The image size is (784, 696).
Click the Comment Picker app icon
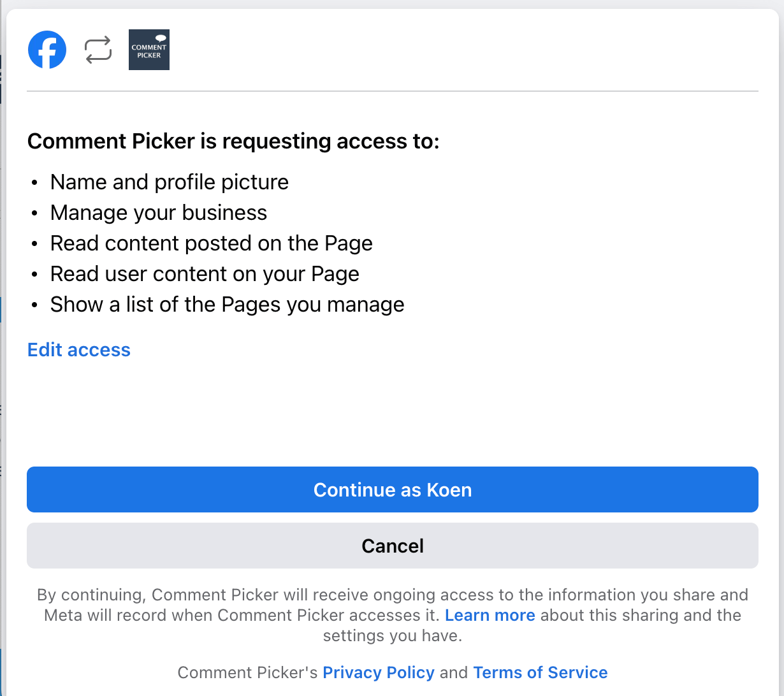pos(149,49)
